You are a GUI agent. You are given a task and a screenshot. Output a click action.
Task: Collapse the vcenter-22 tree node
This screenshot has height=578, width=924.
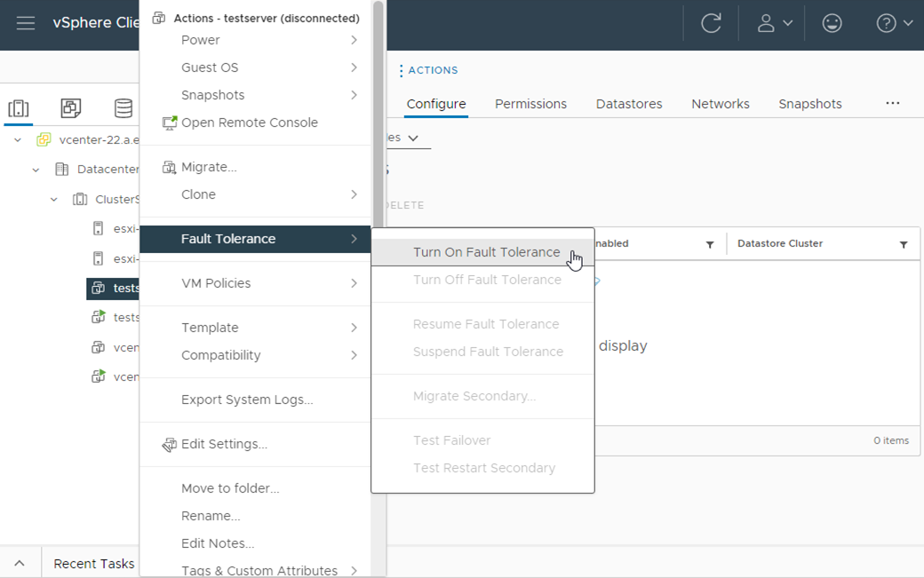(18, 140)
